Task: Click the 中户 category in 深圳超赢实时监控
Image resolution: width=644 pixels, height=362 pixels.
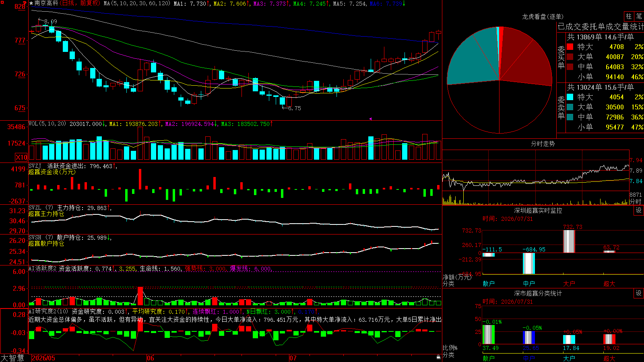Action: 529,284
